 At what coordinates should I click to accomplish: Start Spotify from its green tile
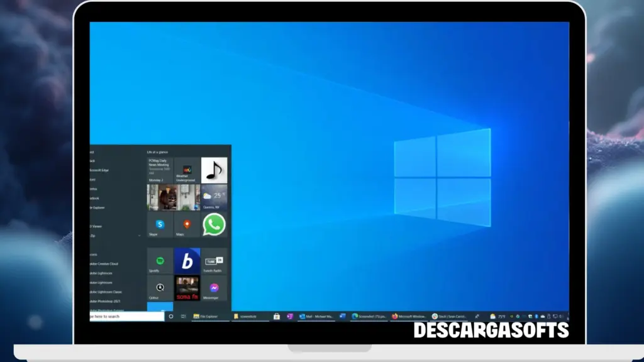click(x=159, y=260)
